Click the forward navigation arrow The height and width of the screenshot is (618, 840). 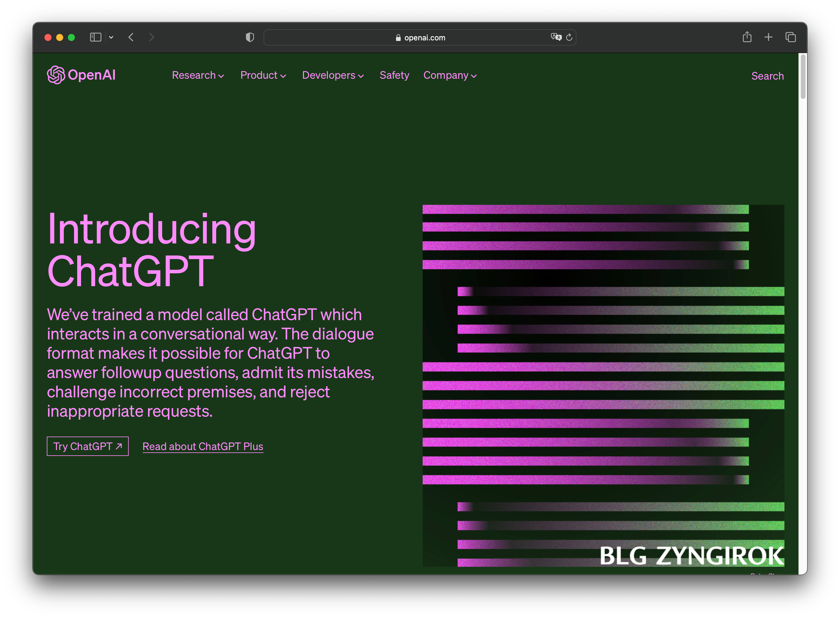click(x=152, y=37)
